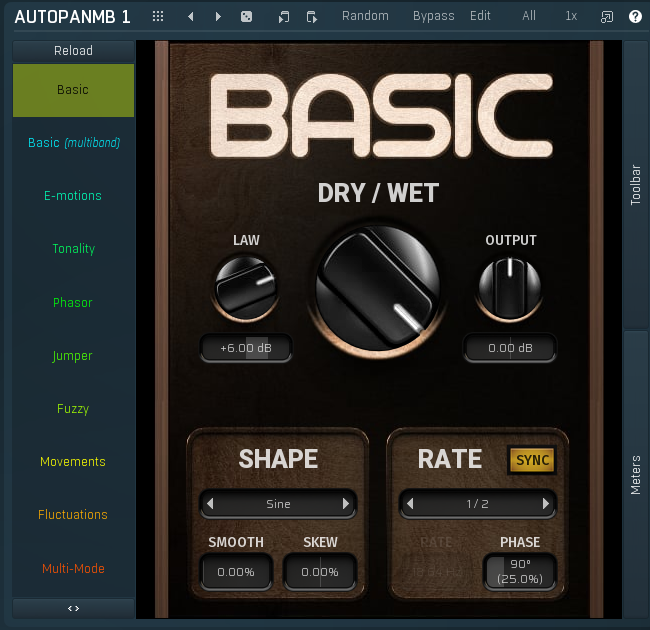
Task: Click the Phase value field showing 90°
Action: [519, 572]
